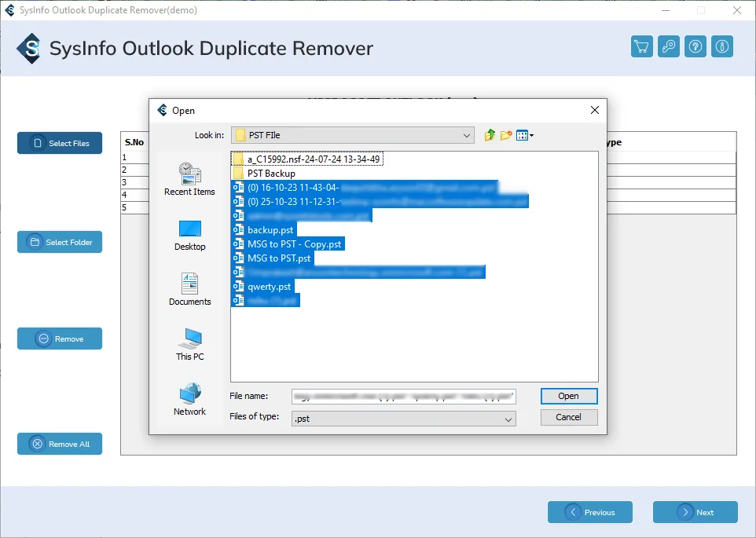Select the (0) 25-10-23 11-12-31 file
This screenshot has height=538, width=756.
380,201
